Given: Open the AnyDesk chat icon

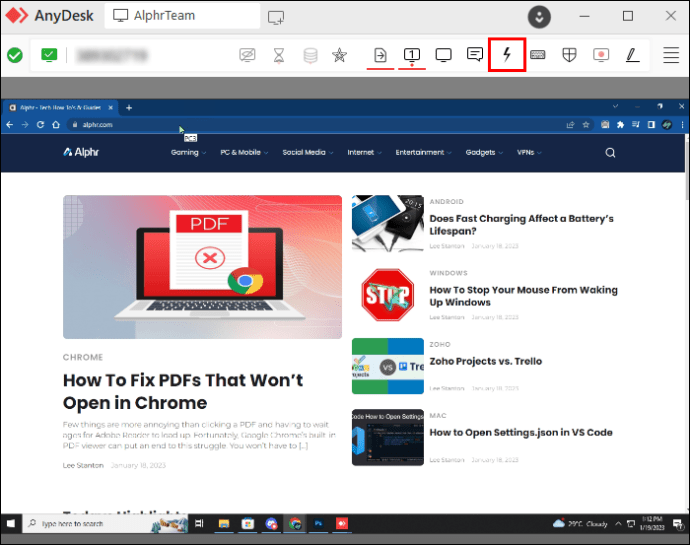Looking at the screenshot, I should coord(474,55).
